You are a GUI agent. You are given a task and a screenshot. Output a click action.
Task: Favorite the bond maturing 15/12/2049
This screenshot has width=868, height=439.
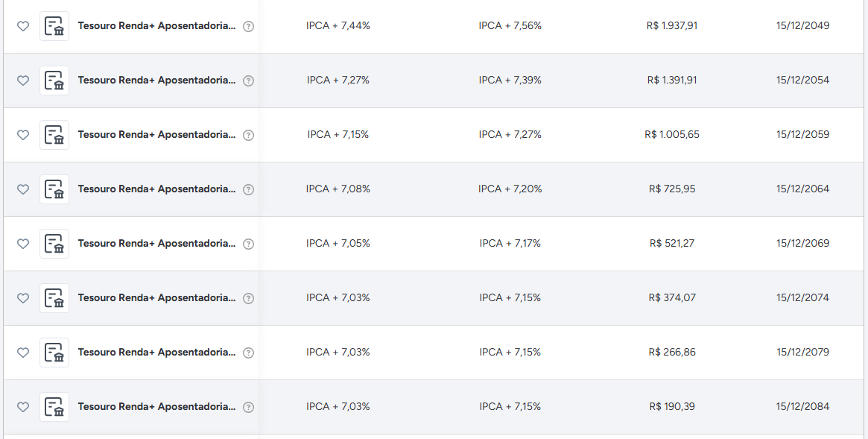(22, 26)
